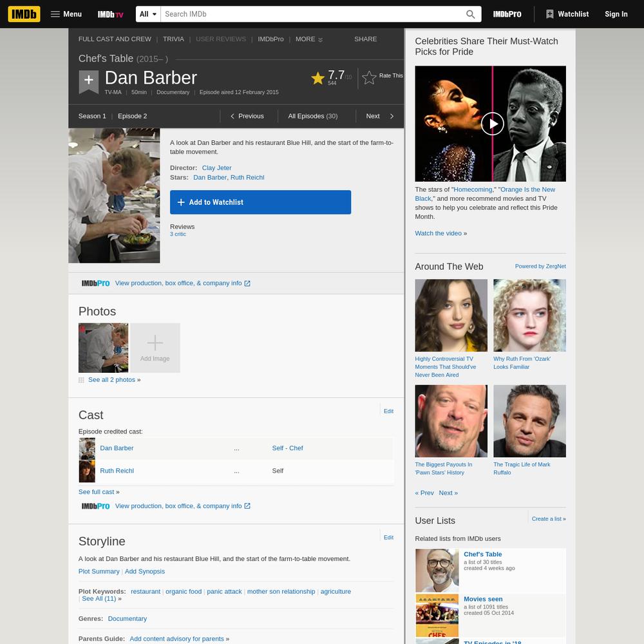The width and height of the screenshot is (644, 644).
Task: Click Edit in the Cast section
Action: coord(388,411)
